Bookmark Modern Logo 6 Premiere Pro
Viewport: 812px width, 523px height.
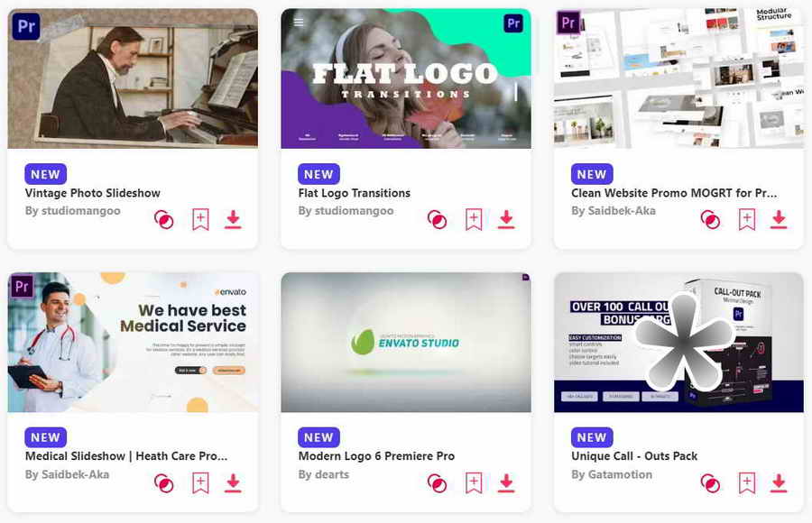(474, 482)
